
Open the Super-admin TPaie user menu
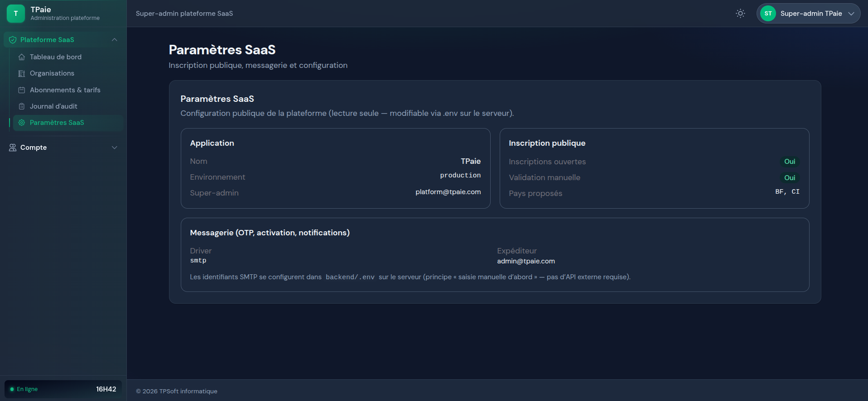808,14
